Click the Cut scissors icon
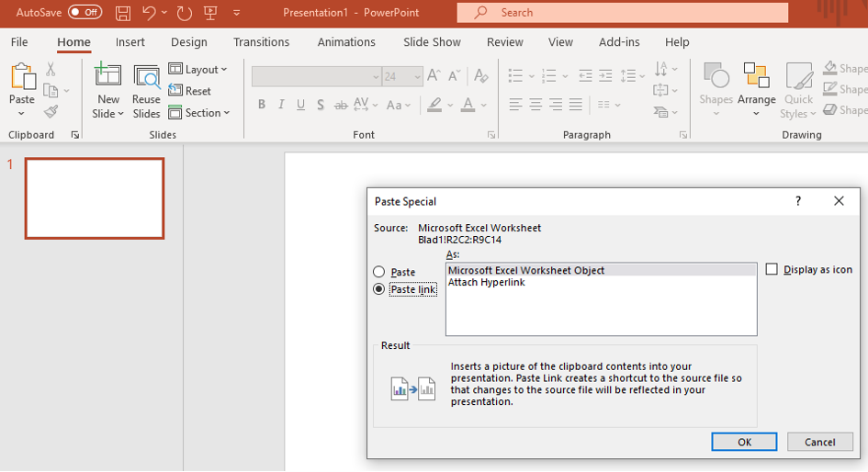 [x=51, y=69]
